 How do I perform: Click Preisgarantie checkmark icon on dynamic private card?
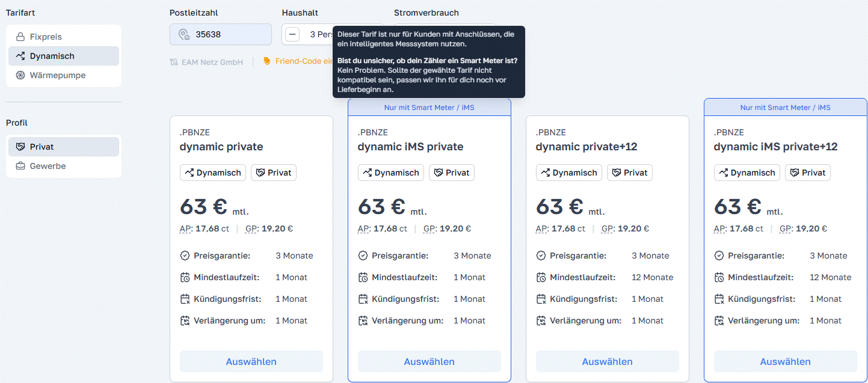pyautogui.click(x=185, y=256)
